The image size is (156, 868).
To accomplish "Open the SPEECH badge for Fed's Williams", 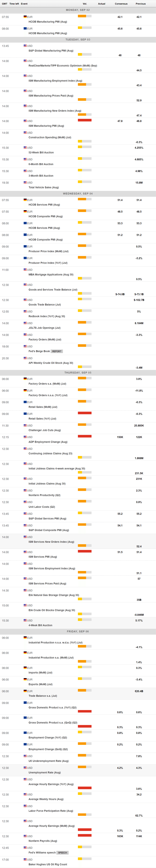I will (62, 853).
